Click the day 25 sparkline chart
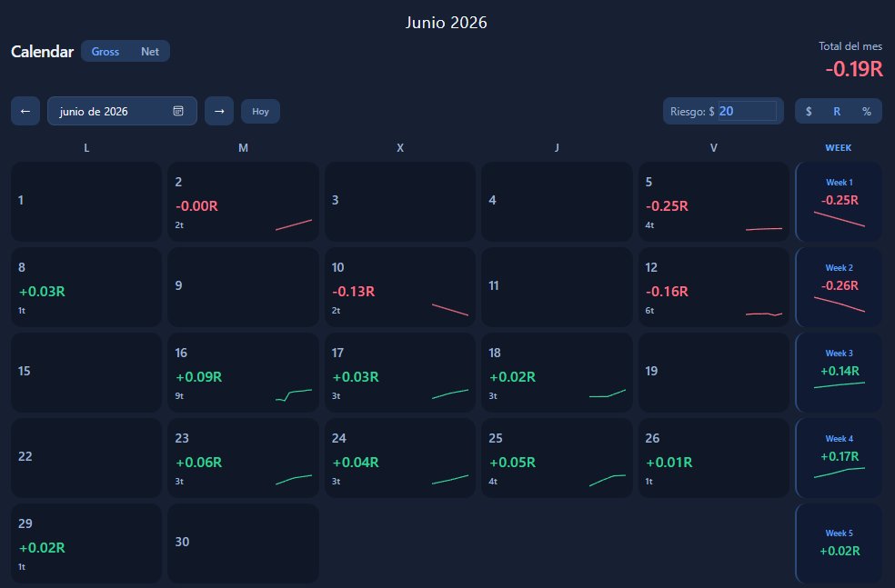Viewport: 895px width, 588px height. 608,480
